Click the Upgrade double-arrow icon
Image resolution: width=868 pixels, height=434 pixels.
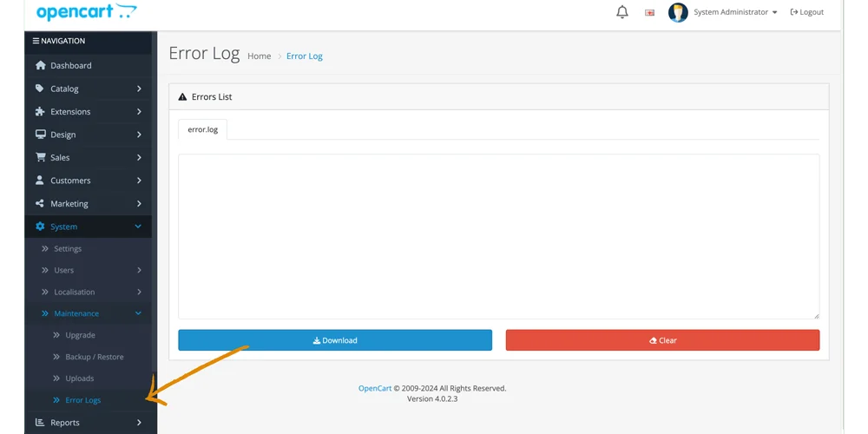(x=56, y=335)
